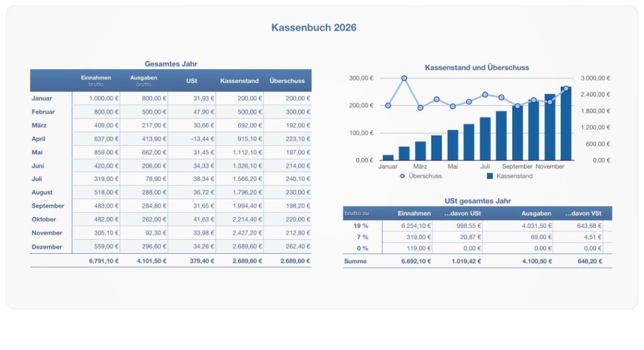Select the total Einnahmen cell 6.791,10 €

pos(103,261)
